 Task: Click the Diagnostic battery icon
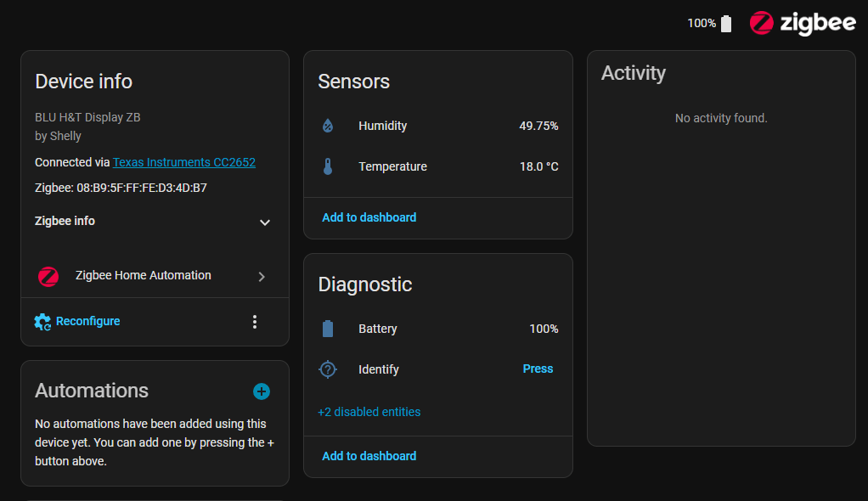(x=328, y=329)
